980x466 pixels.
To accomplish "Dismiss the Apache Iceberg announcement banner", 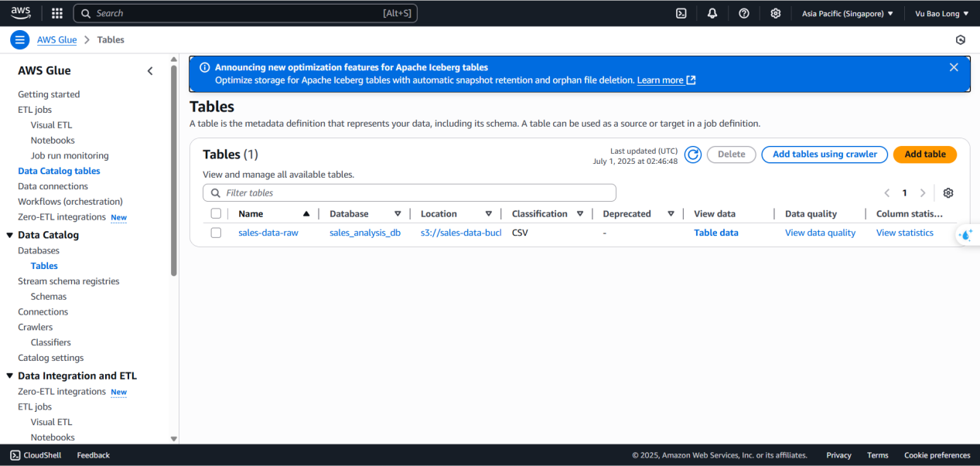I will pyautogui.click(x=954, y=67).
